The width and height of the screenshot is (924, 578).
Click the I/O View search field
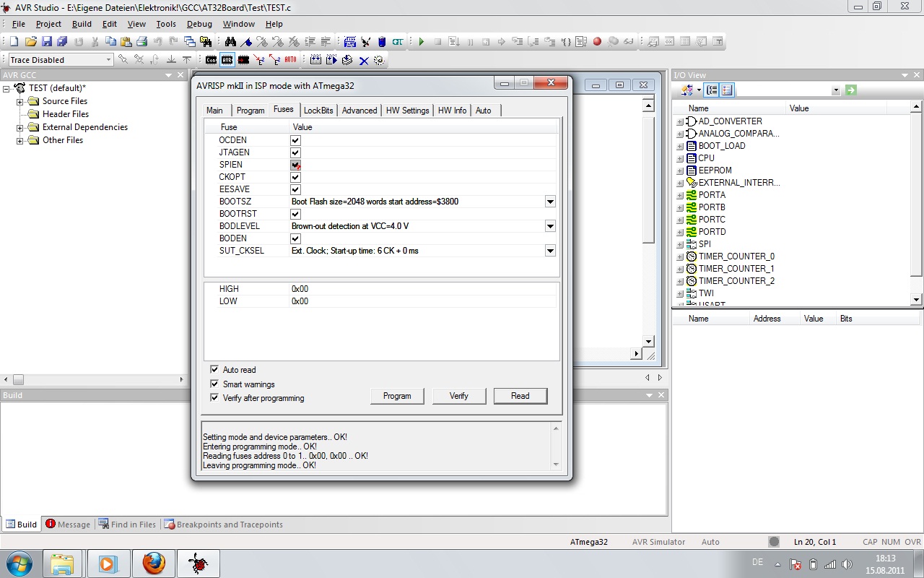(788, 90)
